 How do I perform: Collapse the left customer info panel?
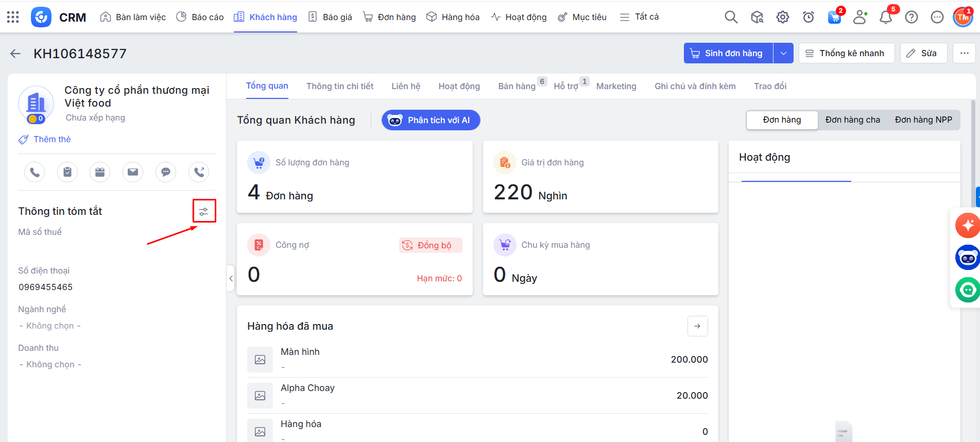231,278
